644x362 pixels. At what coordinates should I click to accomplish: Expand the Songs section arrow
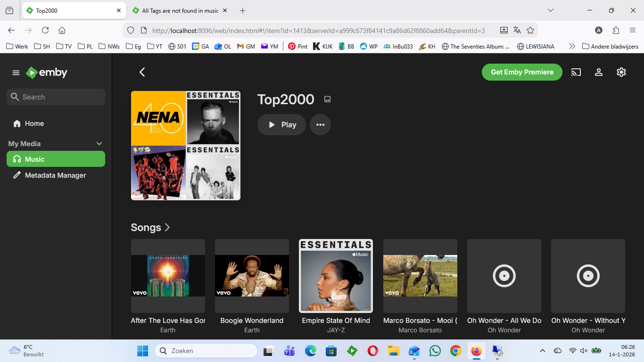(x=167, y=228)
